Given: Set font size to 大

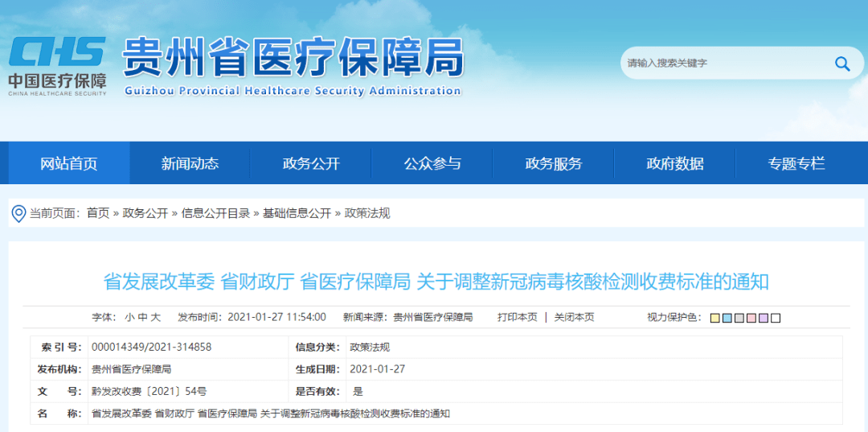Looking at the screenshot, I should click(156, 317).
